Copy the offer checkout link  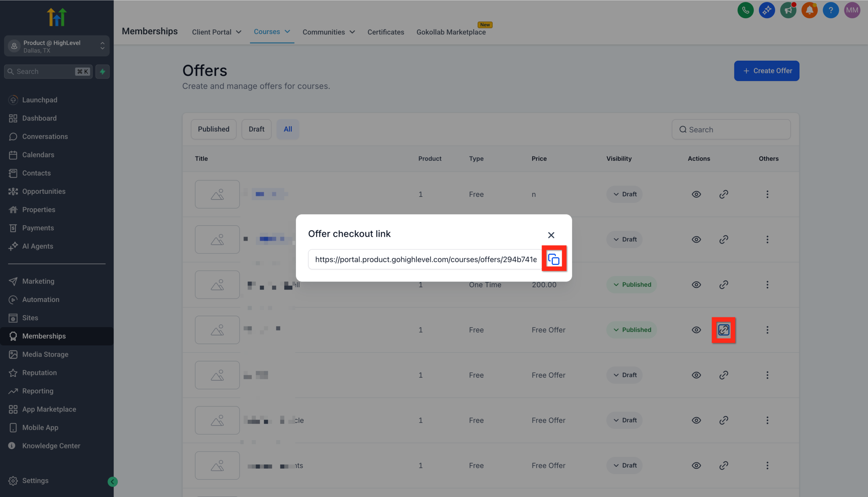click(x=554, y=259)
